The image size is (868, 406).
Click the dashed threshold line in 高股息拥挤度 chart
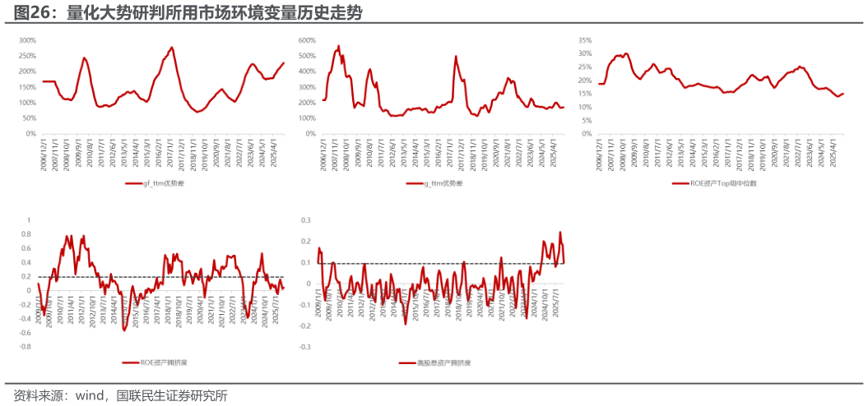[411, 263]
